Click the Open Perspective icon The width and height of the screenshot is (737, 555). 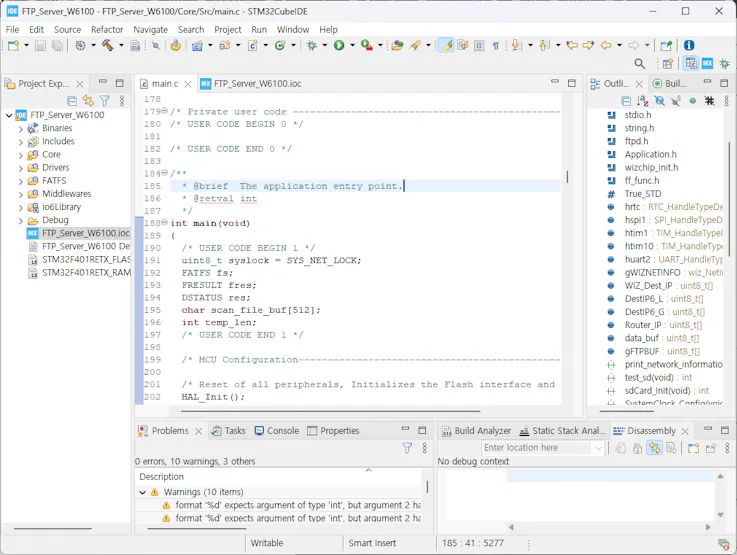(668, 63)
